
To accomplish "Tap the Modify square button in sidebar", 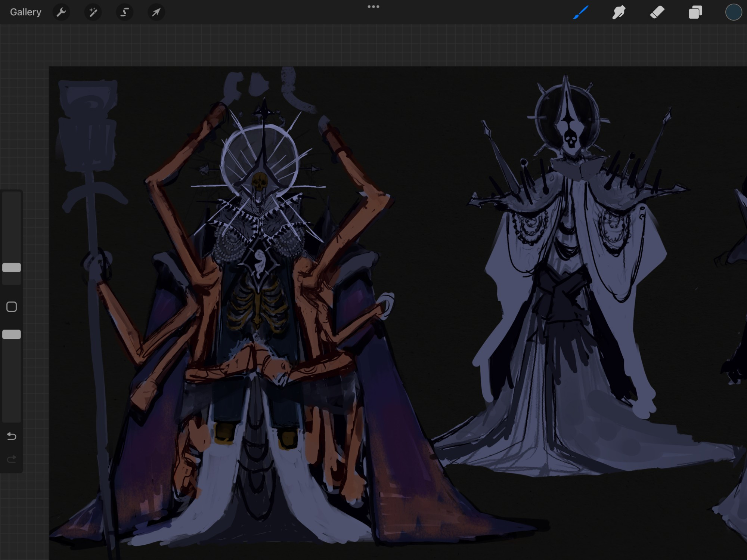I will (x=12, y=307).
